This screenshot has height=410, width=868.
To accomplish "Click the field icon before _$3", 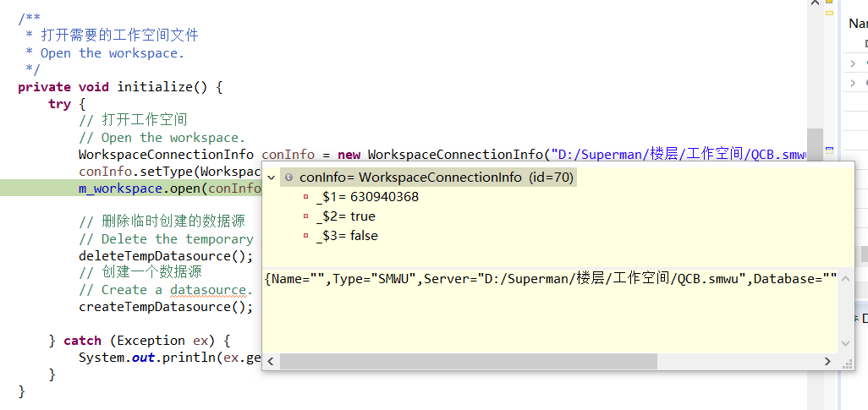I will pos(306,236).
